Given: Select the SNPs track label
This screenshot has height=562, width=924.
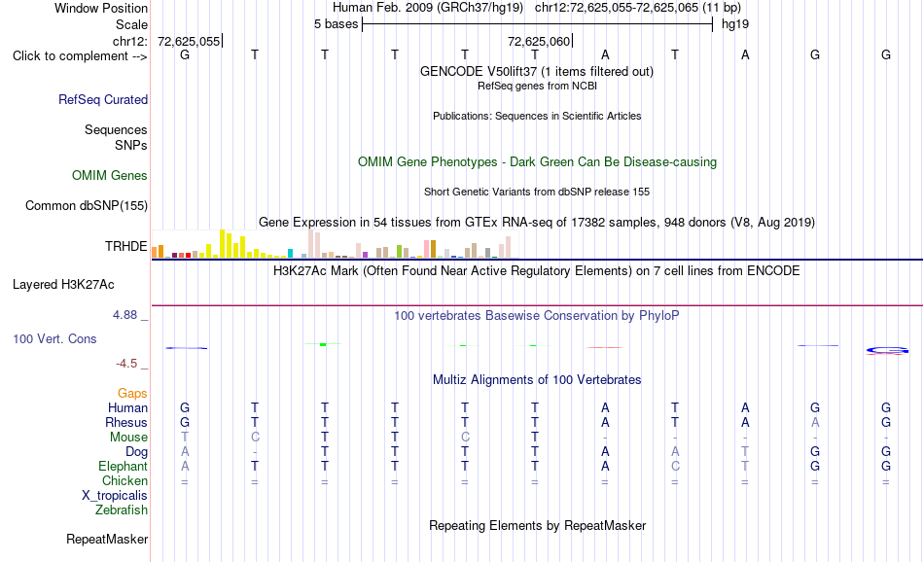Looking at the screenshot, I should click(131, 145).
